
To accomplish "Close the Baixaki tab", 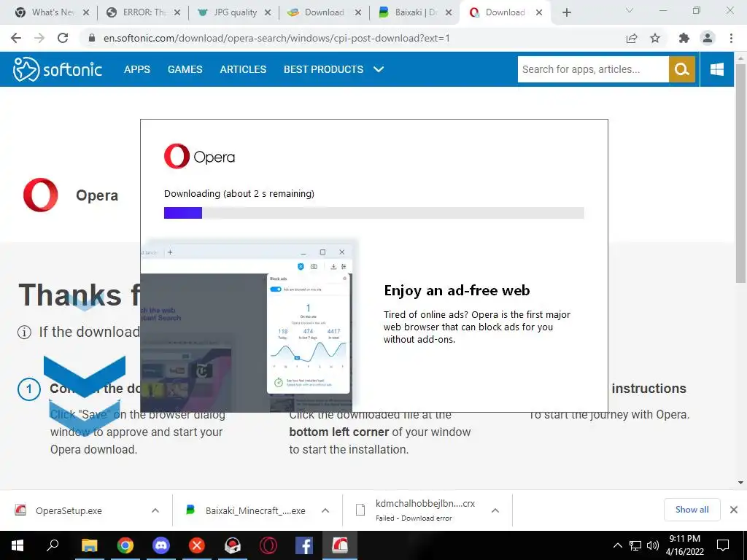I will (449, 13).
